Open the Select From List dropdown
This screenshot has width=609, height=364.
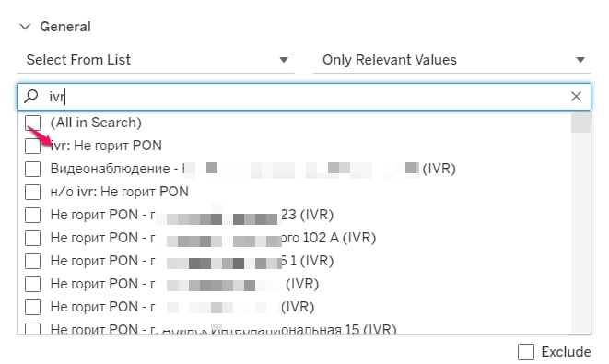156,60
